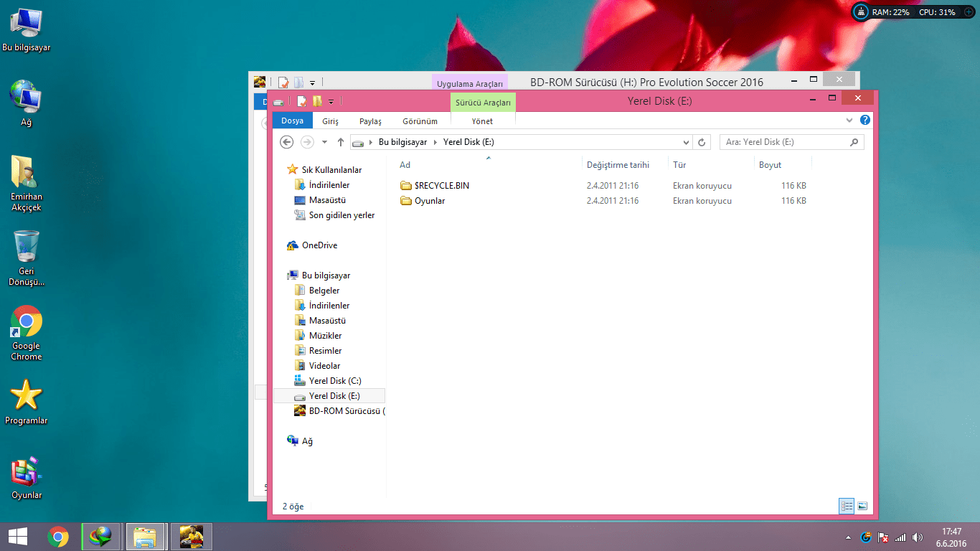
Task: Open Masaüstü under Sık Kullanılanlar
Action: [327, 200]
